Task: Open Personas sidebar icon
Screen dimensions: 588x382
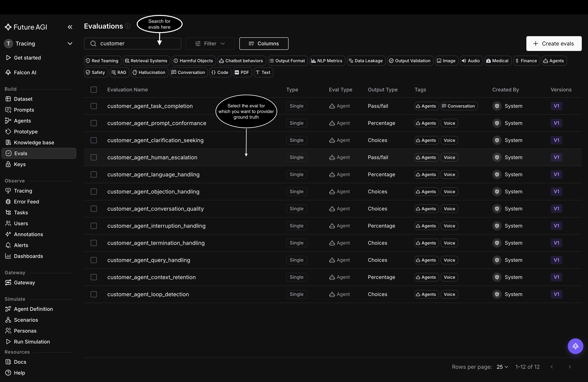Action: click(x=8, y=331)
